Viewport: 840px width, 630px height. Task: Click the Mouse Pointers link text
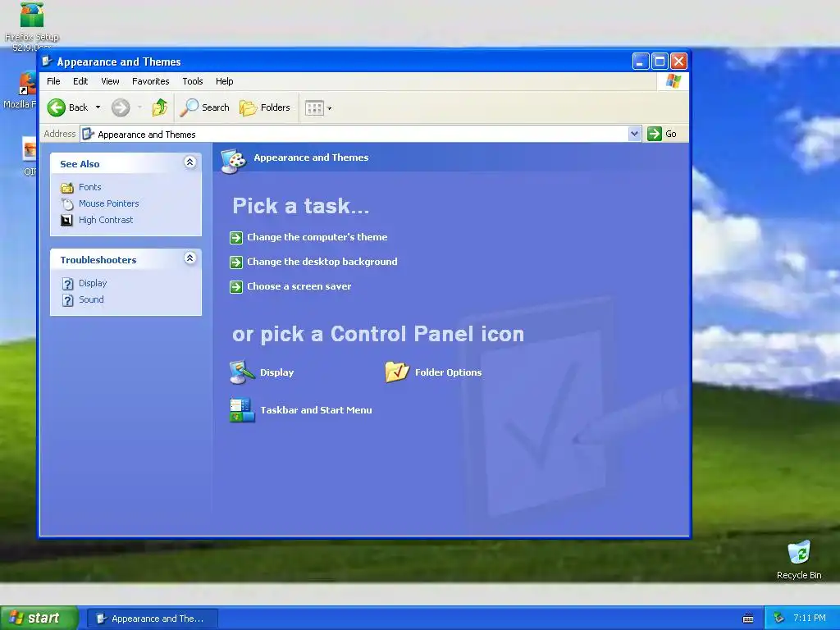point(109,203)
